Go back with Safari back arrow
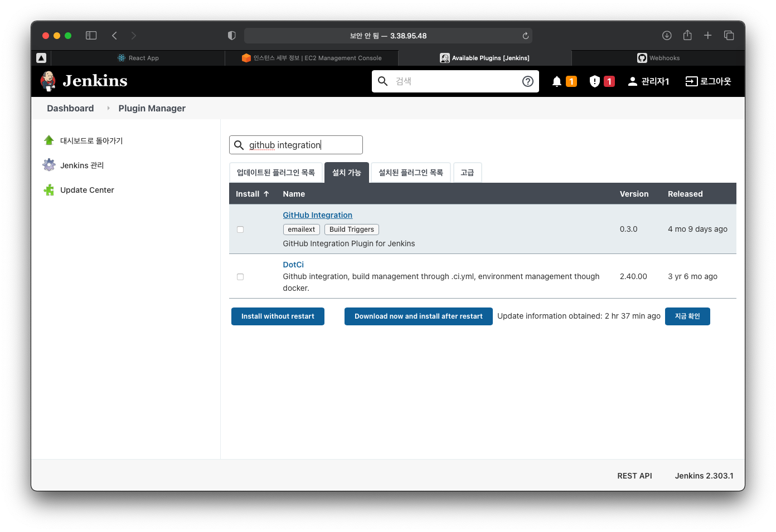776x532 pixels. (114, 36)
